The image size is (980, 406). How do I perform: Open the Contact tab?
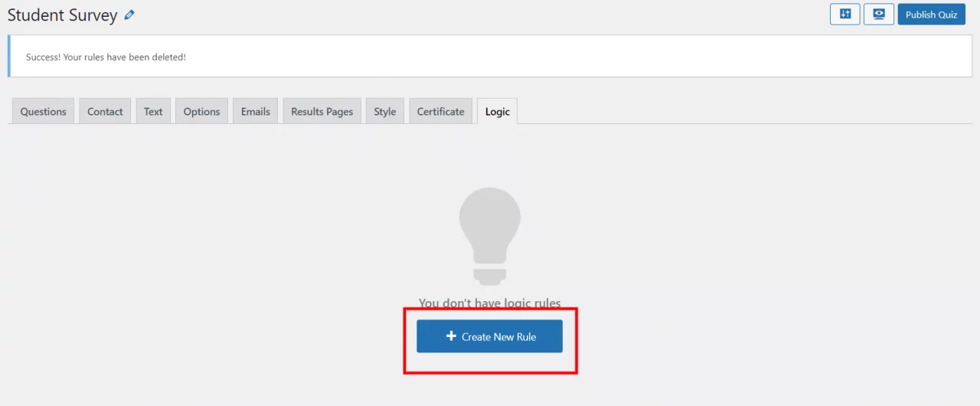(x=105, y=111)
